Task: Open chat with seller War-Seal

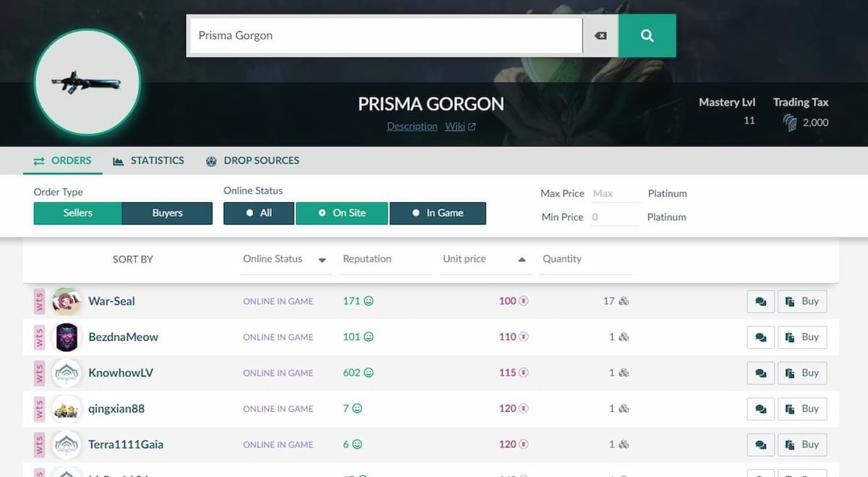Action: click(x=760, y=301)
